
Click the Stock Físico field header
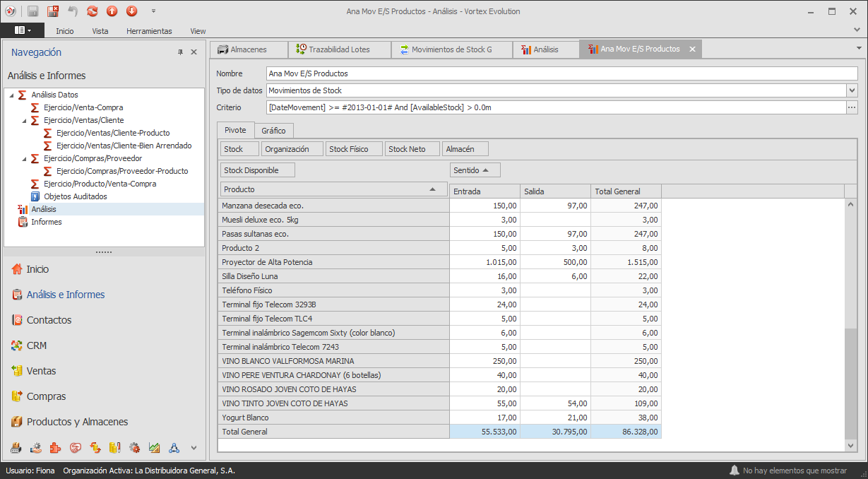point(354,149)
